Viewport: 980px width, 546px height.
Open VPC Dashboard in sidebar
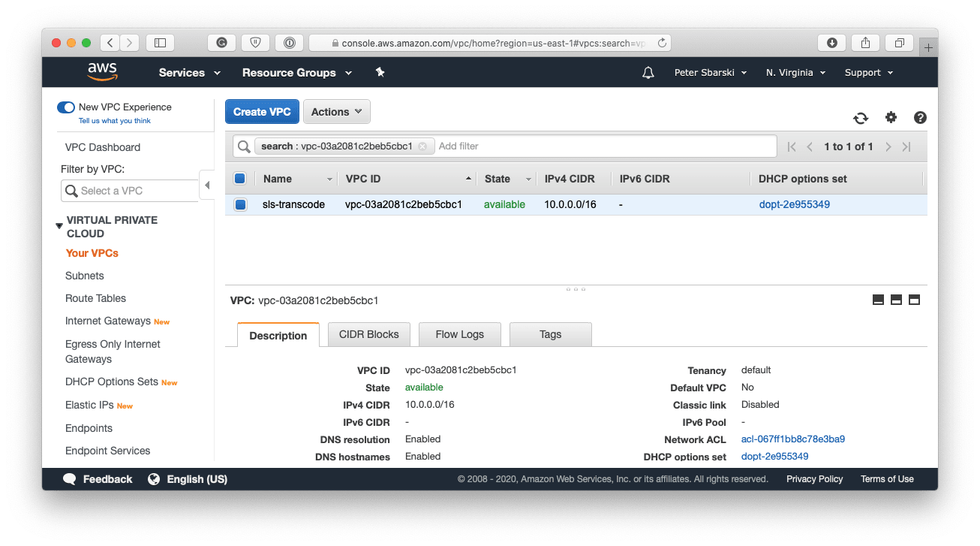click(103, 147)
